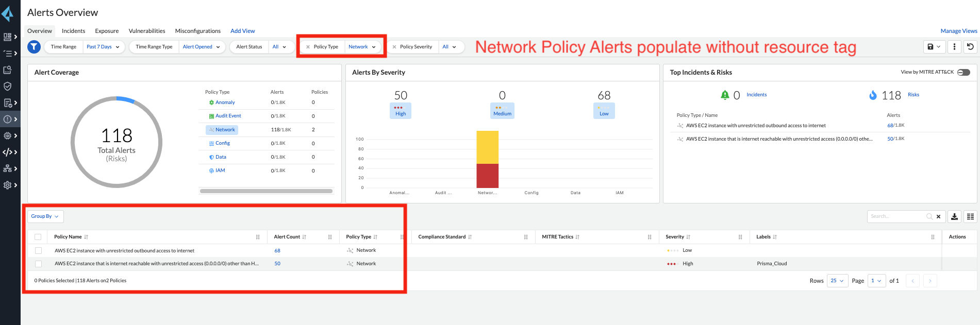This screenshot has height=325, width=980.
Task: Check the unrestricted outbound access policy row
Action: [x=38, y=250]
